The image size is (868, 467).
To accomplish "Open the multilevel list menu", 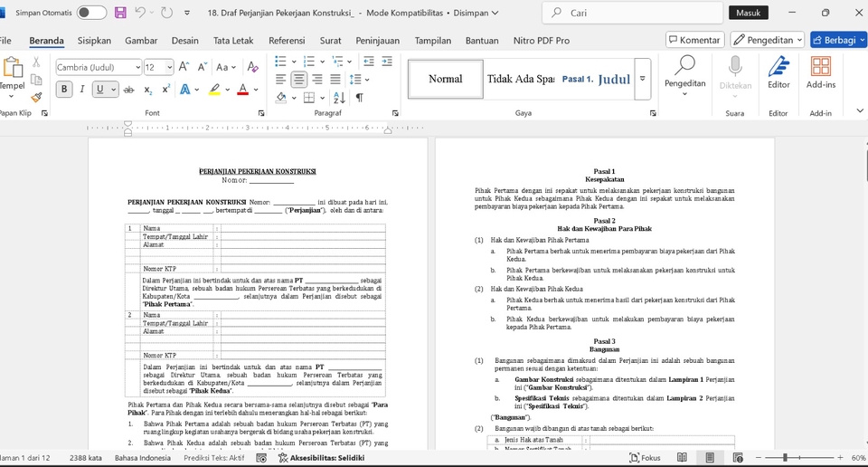I will [x=337, y=61].
